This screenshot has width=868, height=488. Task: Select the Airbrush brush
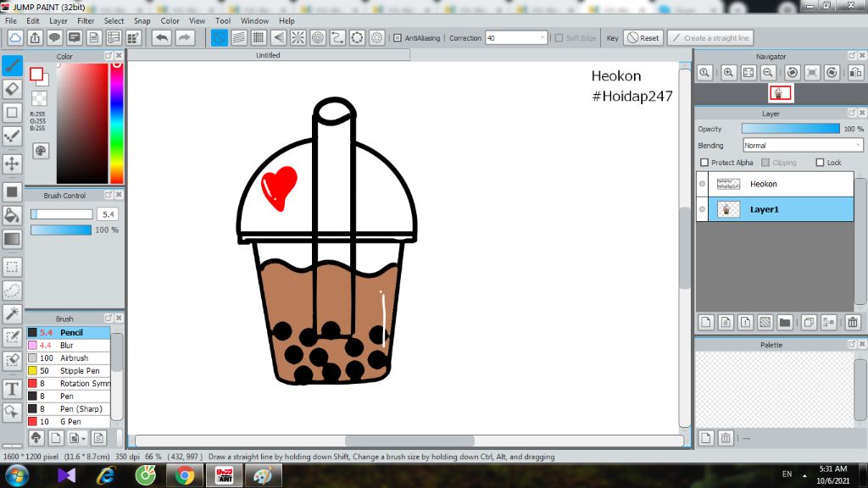click(69, 358)
